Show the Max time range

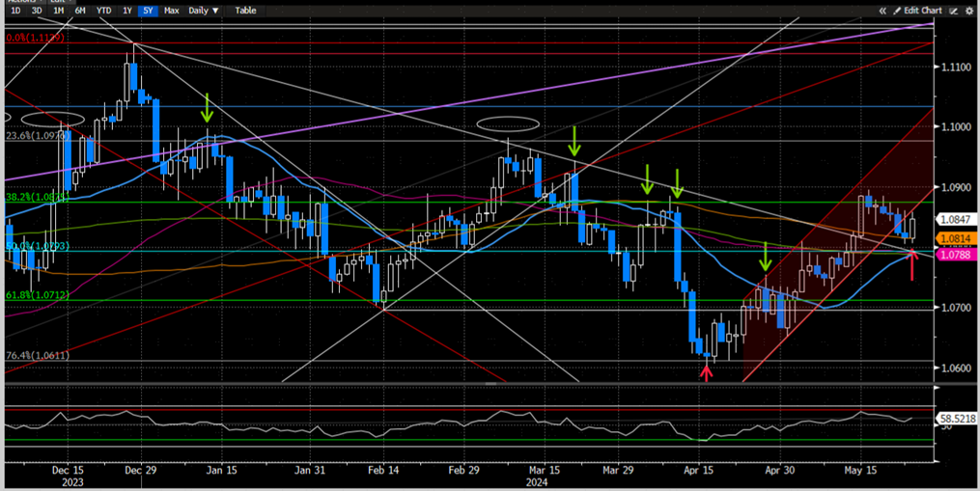[171, 11]
